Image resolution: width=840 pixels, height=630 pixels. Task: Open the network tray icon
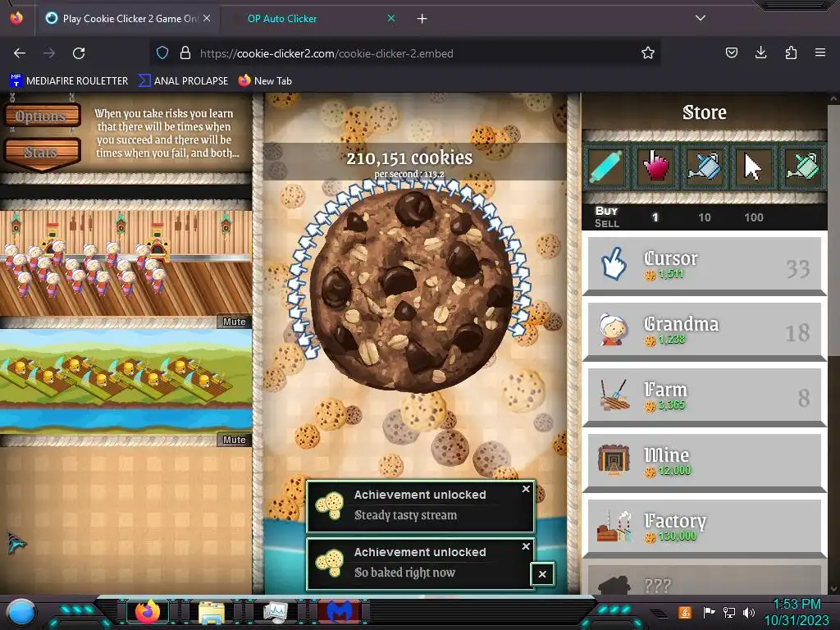(x=728, y=612)
